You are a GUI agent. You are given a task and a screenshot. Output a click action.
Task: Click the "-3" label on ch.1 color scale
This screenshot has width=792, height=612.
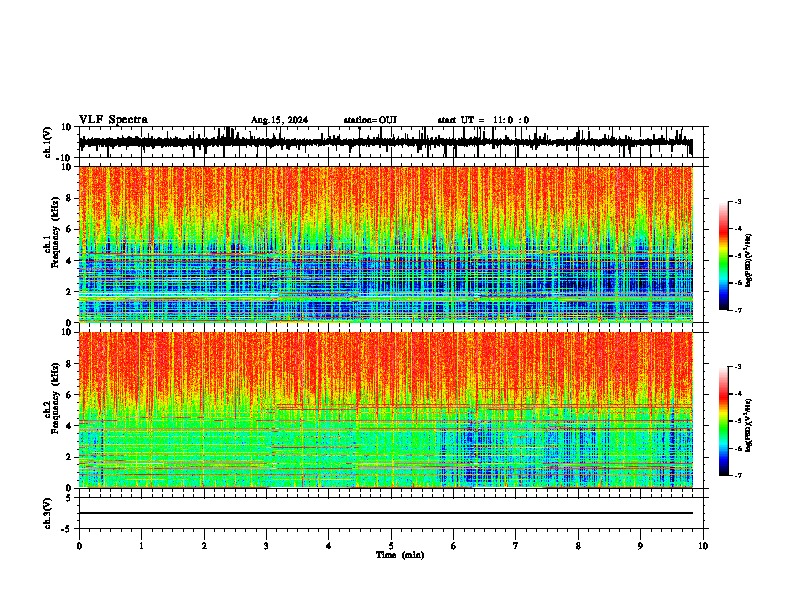point(738,202)
